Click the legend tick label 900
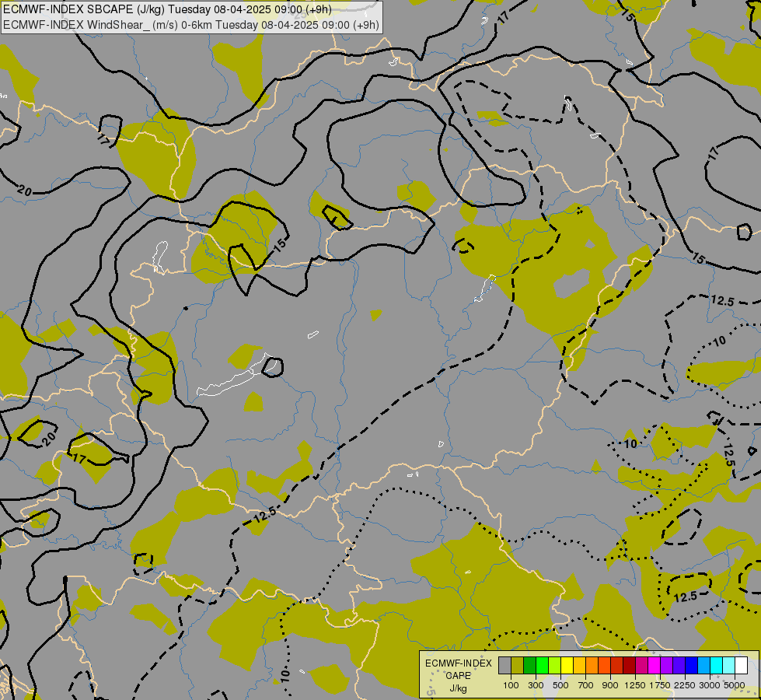The width and height of the screenshot is (761, 700). (x=610, y=685)
